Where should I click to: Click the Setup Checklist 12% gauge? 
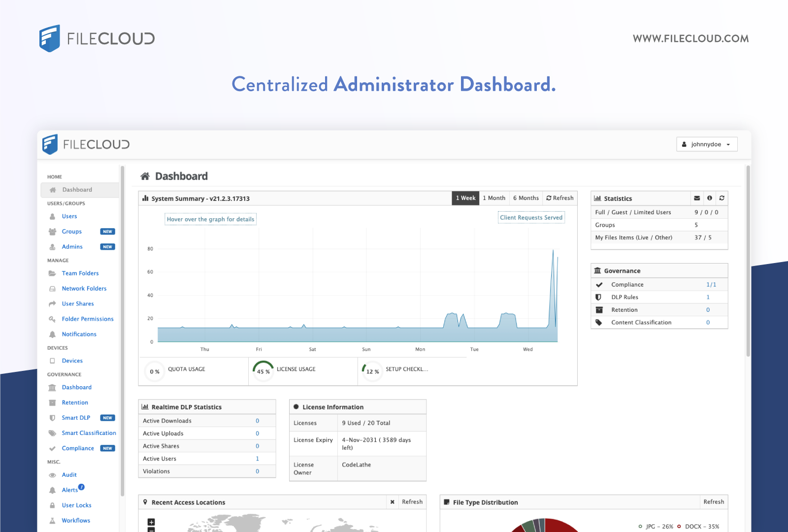[x=372, y=371]
